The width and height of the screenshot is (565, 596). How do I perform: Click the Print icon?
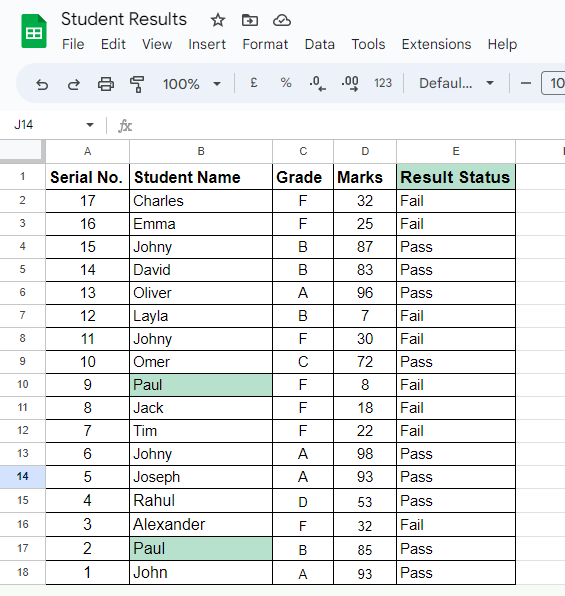(106, 84)
